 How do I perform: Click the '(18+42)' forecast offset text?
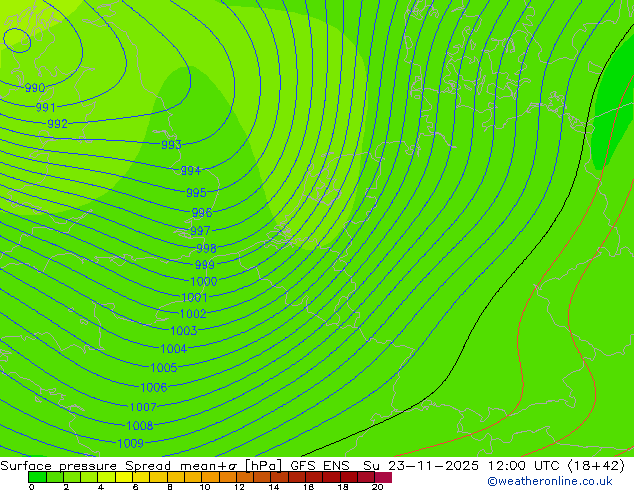pyautogui.click(x=596, y=466)
